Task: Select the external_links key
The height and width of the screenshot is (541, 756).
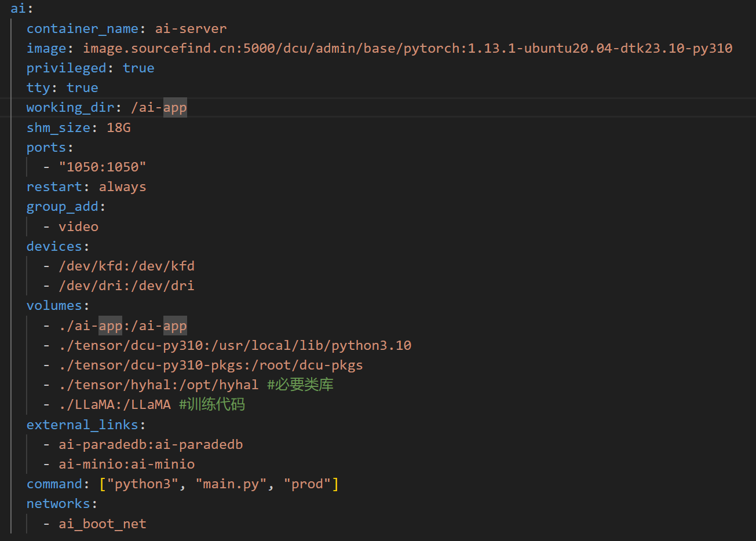Action: click(82, 425)
